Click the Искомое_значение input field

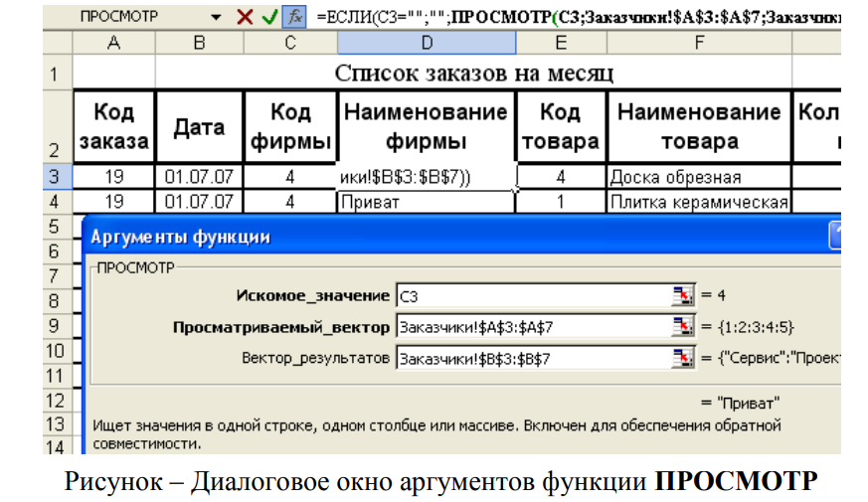tap(532, 295)
